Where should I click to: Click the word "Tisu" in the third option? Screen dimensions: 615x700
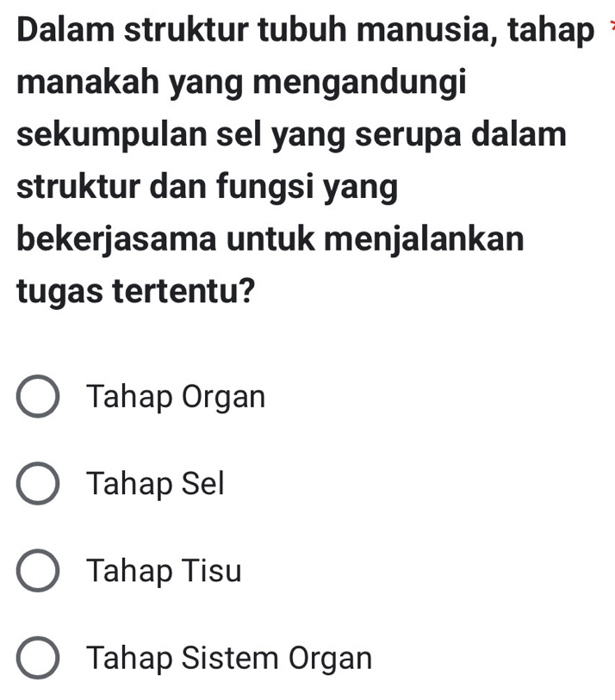click(x=212, y=572)
